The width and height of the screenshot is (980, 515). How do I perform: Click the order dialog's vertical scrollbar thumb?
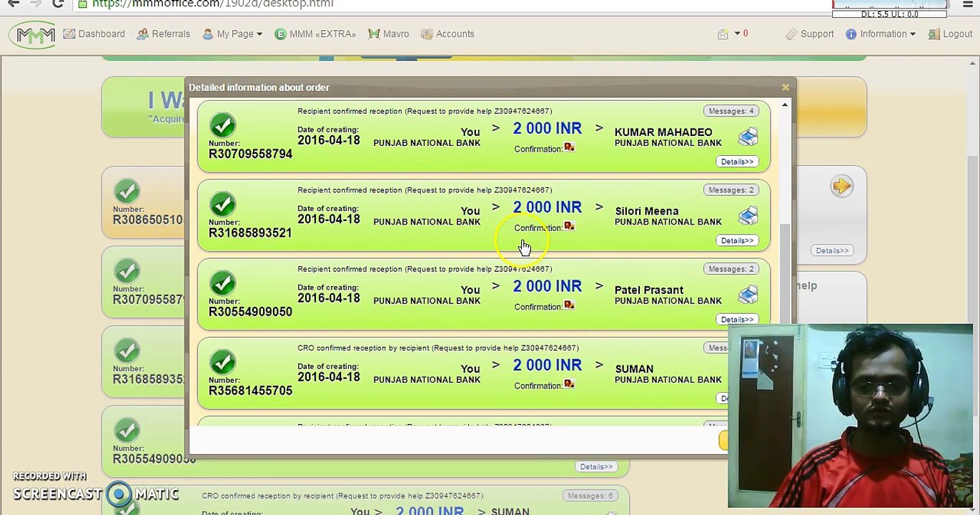[x=785, y=273]
